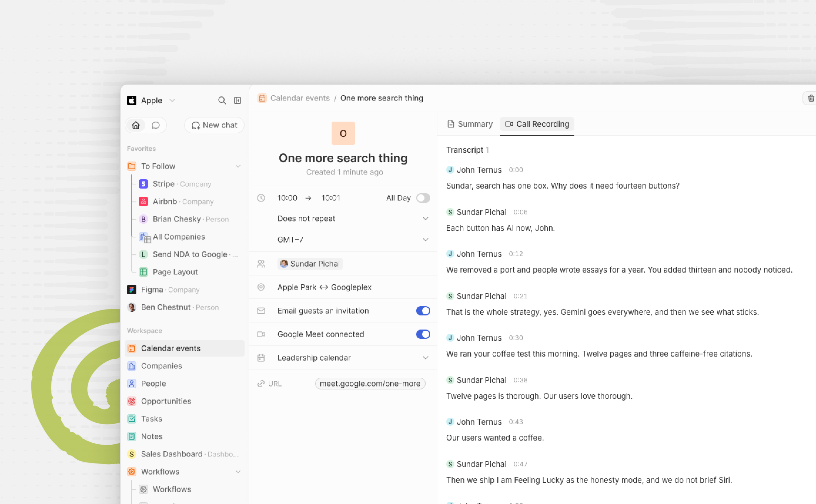
Task: Click the 10:01 end time field
Action: point(331,198)
